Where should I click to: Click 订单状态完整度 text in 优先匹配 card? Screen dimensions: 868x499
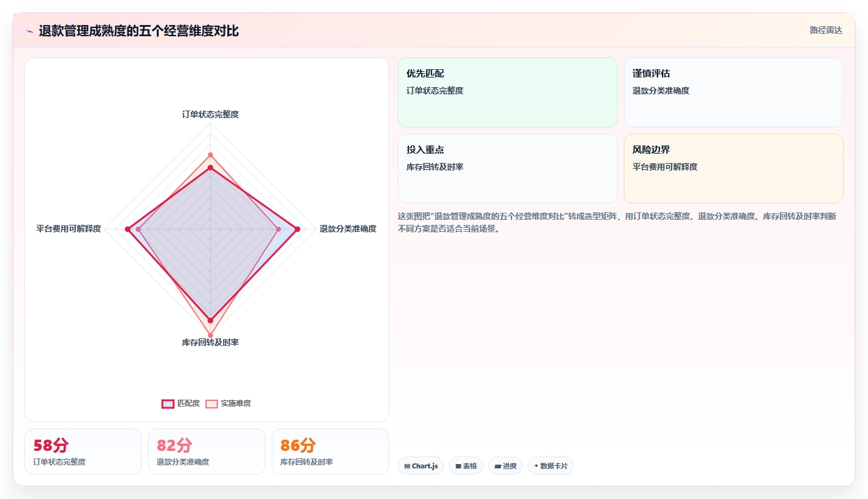click(435, 91)
